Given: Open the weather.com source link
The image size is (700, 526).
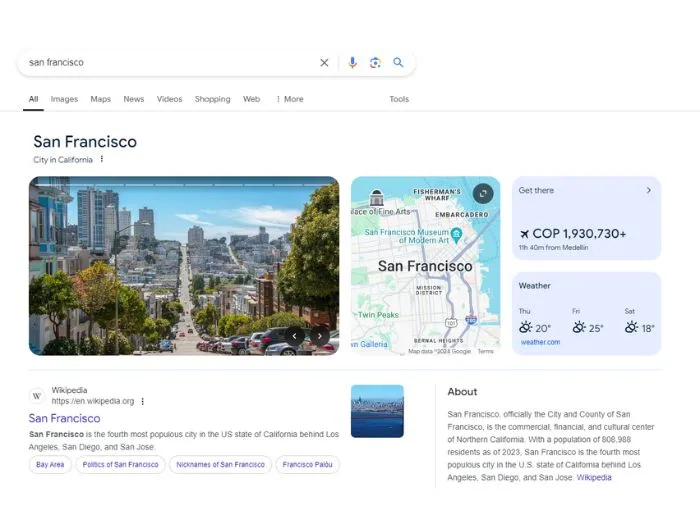Looking at the screenshot, I should (540, 342).
